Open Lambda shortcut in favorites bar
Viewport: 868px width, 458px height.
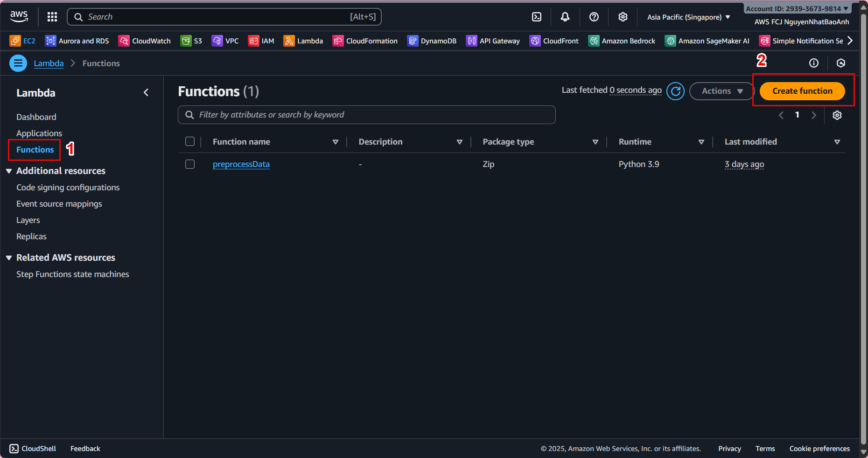303,41
